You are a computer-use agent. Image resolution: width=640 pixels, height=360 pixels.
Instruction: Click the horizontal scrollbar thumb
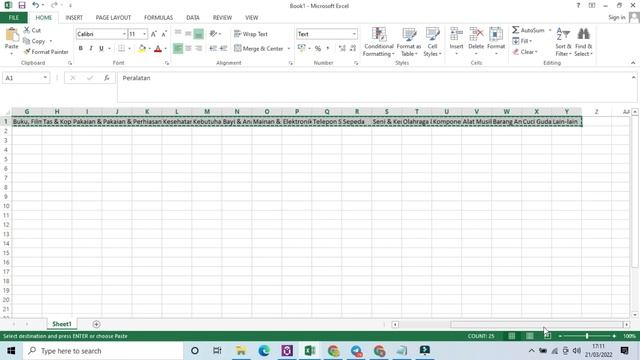click(536, 324)
